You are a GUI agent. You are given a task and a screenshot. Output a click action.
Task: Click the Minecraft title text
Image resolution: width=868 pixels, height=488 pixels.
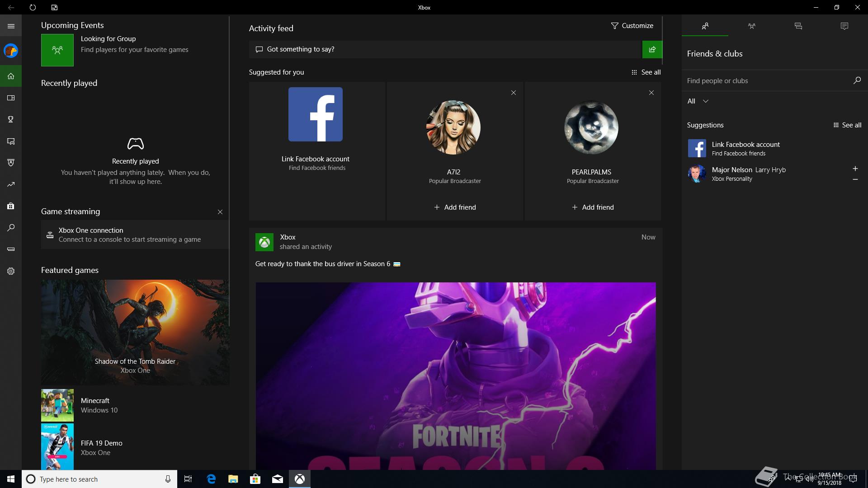pos(95,401)
